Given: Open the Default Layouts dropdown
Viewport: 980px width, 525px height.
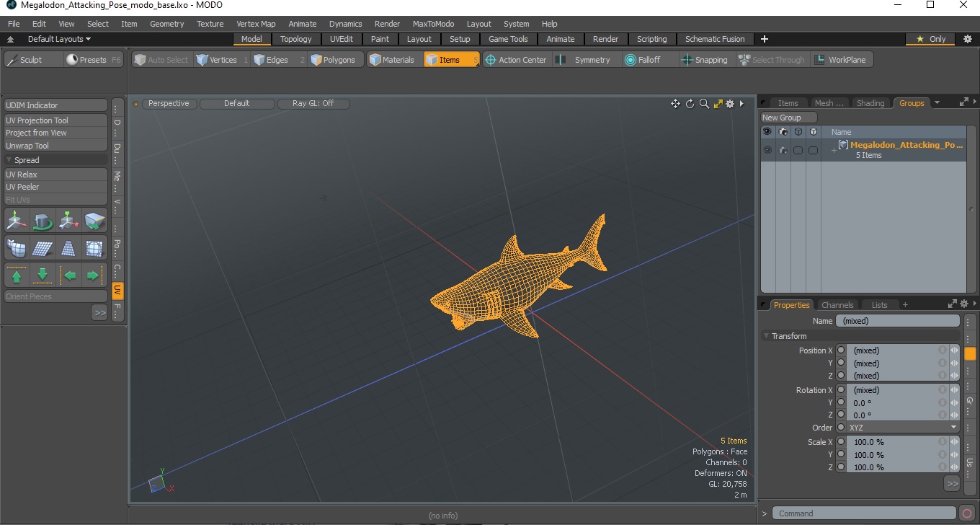Looking at the screenshot, I should pyautogui.click(x=59, y=39).
